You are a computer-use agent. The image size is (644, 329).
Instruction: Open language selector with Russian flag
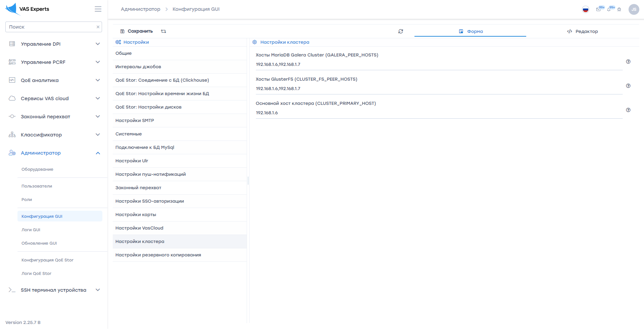pos(586,9)
